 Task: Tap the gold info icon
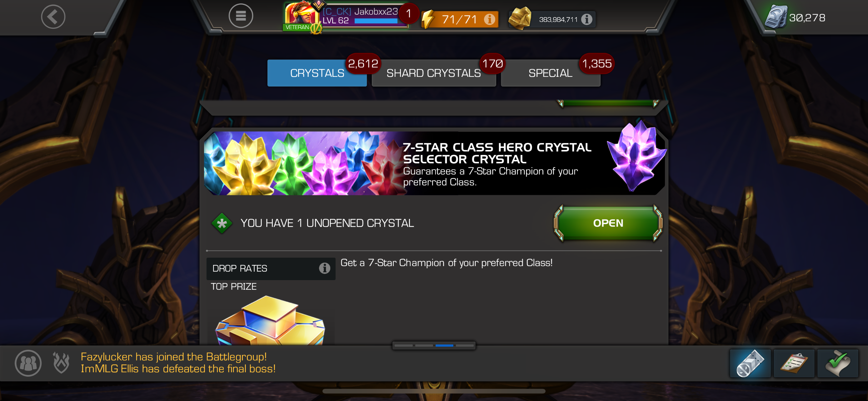[587, 19]
